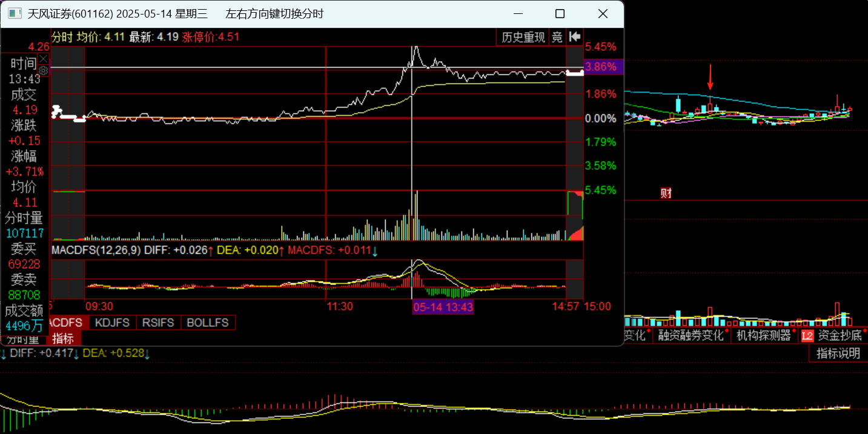The width and height of the screenshot is (868, 434).
Task: Click the green 1.79% axis label
Action: click(x=601, y=142)
